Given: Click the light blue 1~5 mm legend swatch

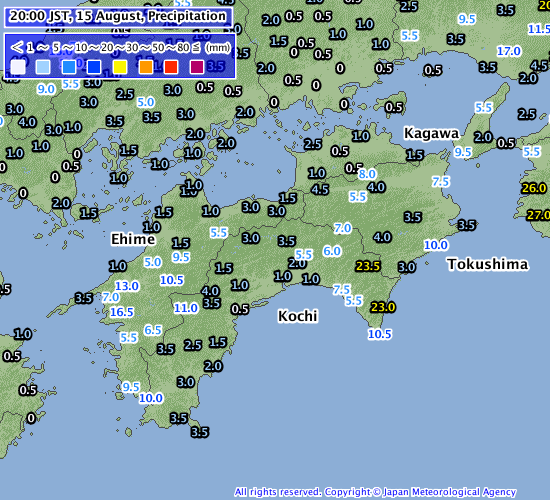Looking at the screenshot, I should [43, 67].
